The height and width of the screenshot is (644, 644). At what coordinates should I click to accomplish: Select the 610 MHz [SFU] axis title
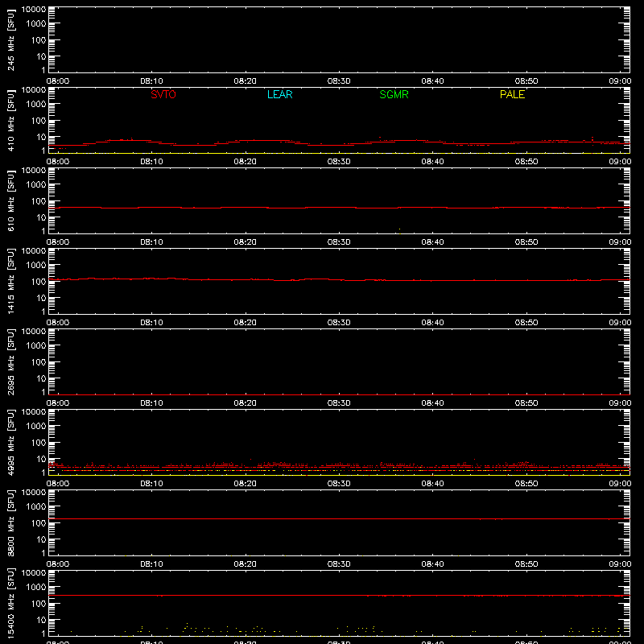point(10,200)
